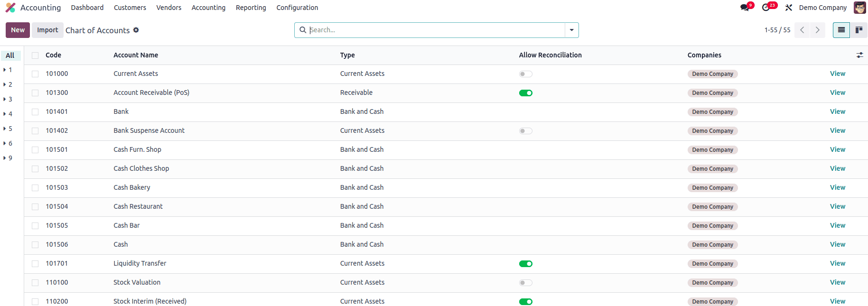Tick checkbox for Cash Bakery row
The image size is (868, 306).
pyautogui.click(x=35, y=188)
